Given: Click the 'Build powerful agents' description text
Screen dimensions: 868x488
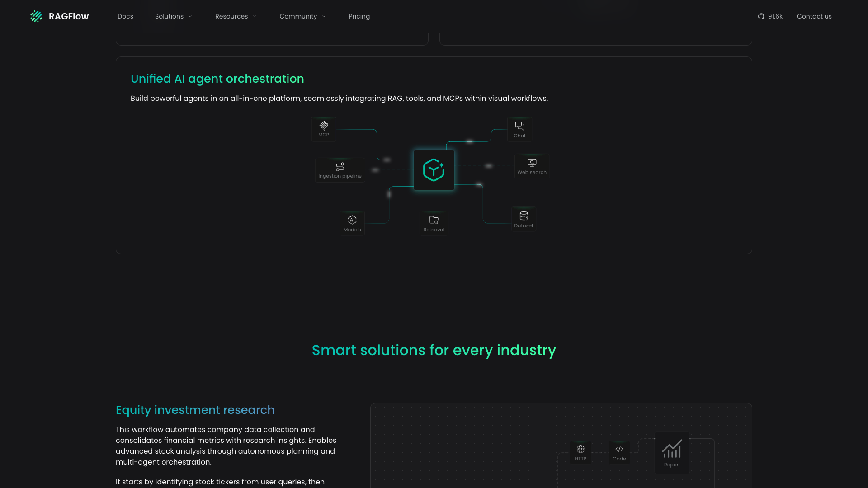Looking at the screenshot, I should 339,99.
